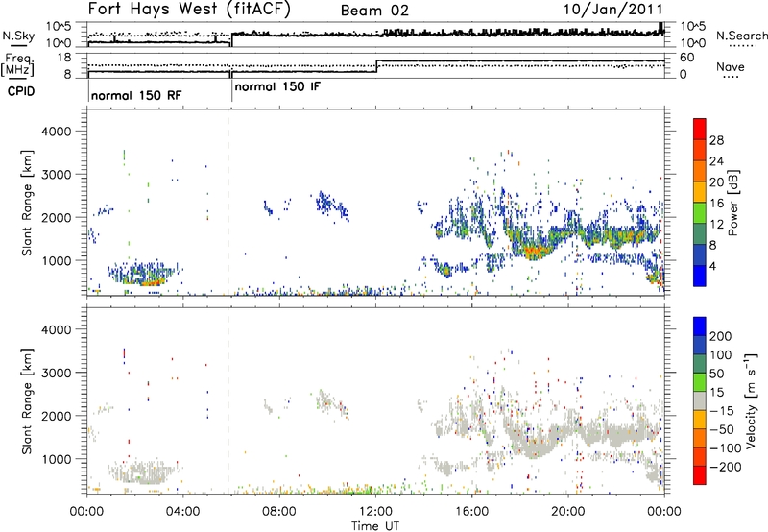The width and height of the screenshot is (768, 532).
Task: Click the echo cluster near 02:30 in power panel
Action: [145, 276]
